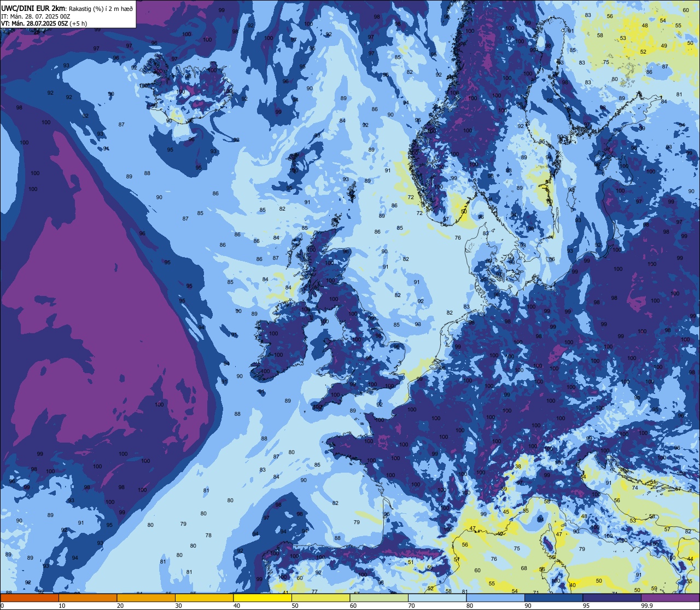Pick the amber 30–40 legend swatch
700x610 pixels.
point(204,597)
